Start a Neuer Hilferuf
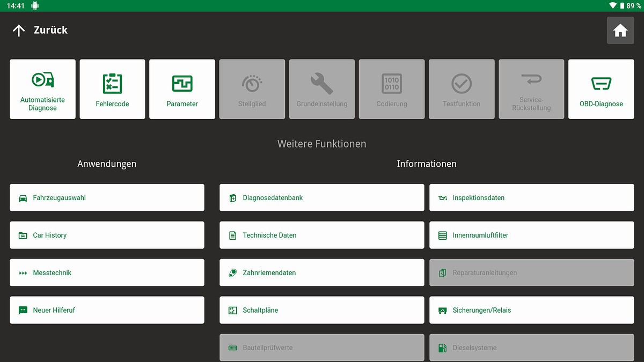 (107, 311)
